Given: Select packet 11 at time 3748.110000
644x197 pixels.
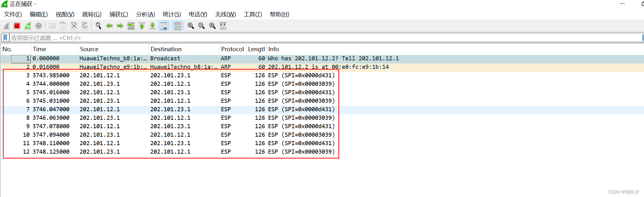Looking at the screenshot, I should pyautogui.click(x=322, y=143).
